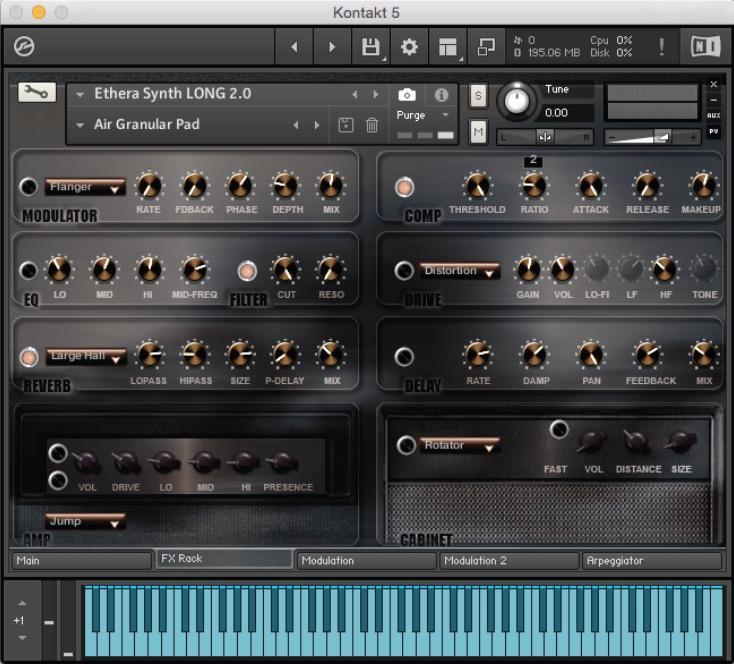Toggle the Reverb power button

tap(29, 357)
